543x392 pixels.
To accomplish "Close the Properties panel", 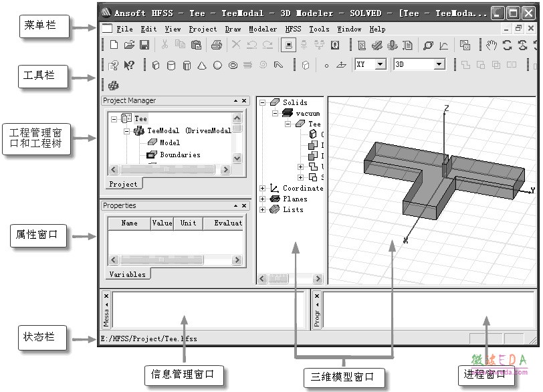I will point(244,205).
